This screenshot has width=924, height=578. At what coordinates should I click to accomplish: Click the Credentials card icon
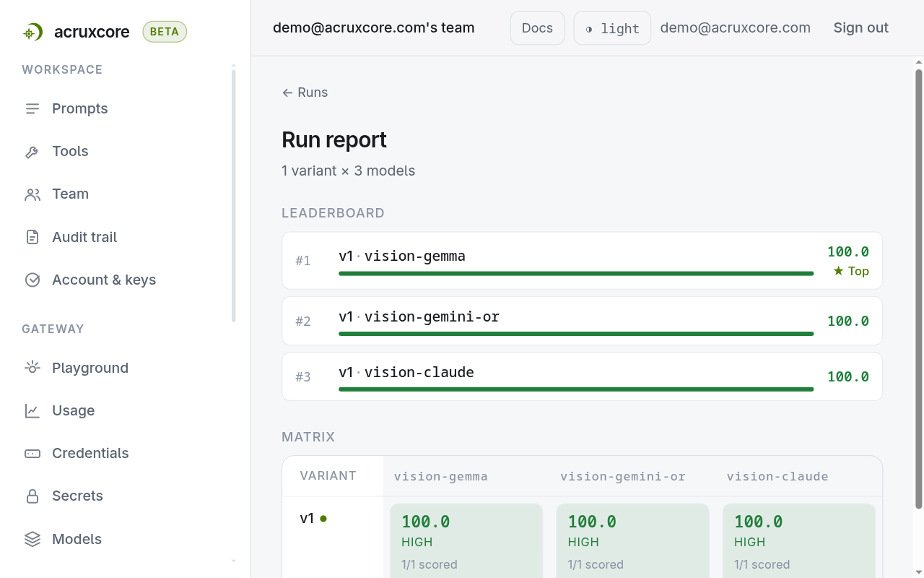[x=32, y=454]
